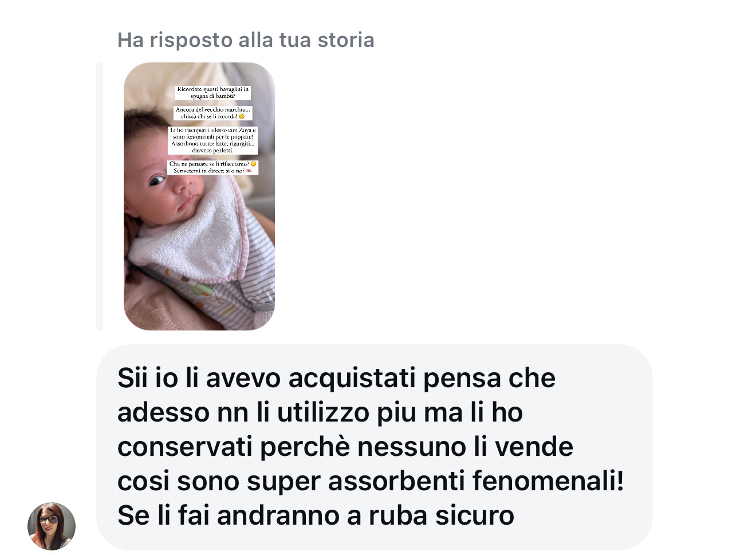Screen dimensions: 756x555
Task: Click the line 'conservati perchè nessuno li vende'
Action: click(x=345, y=447)
